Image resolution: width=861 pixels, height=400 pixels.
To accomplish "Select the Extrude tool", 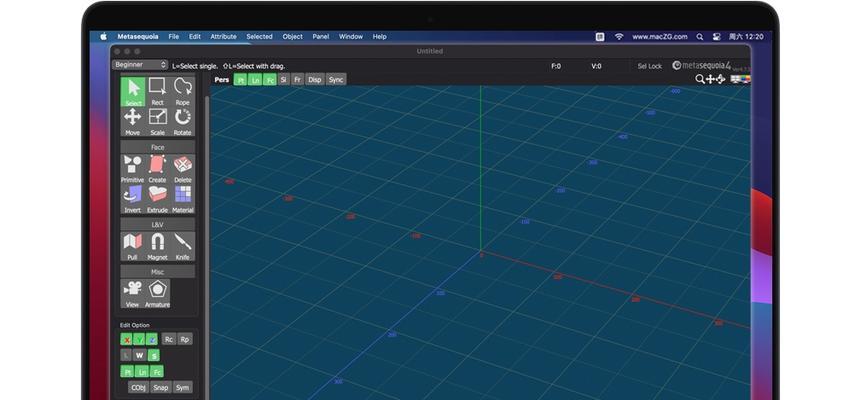I will click(x=158, y=199).
